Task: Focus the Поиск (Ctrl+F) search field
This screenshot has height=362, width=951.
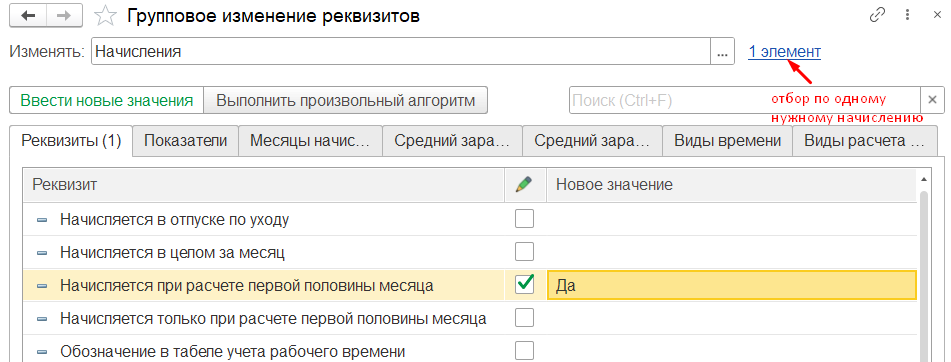Action: (745, 100)
